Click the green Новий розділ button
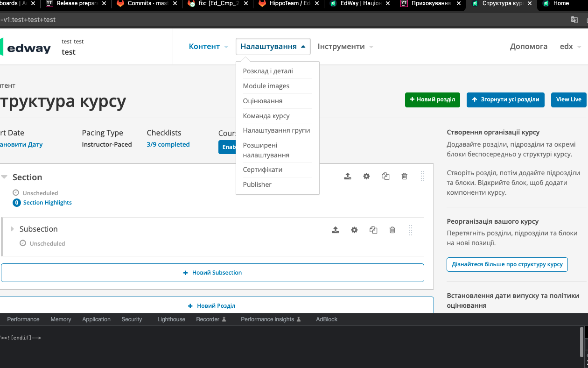 pyautogui.click(x=432, y=100)
